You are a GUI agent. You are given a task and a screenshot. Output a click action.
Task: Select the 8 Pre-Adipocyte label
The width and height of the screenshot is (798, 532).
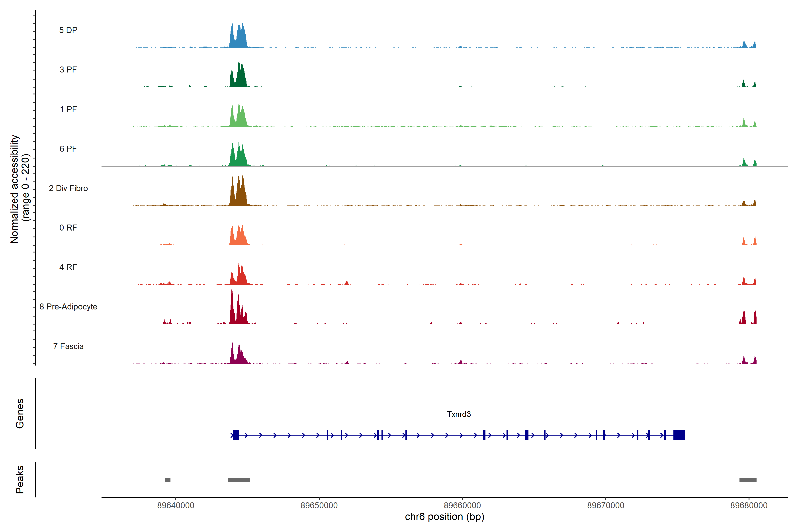[68, 307]
